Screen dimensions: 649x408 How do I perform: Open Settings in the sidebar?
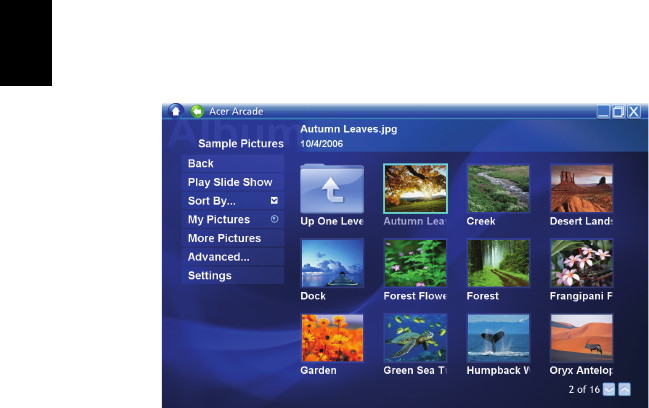[233, 275]
